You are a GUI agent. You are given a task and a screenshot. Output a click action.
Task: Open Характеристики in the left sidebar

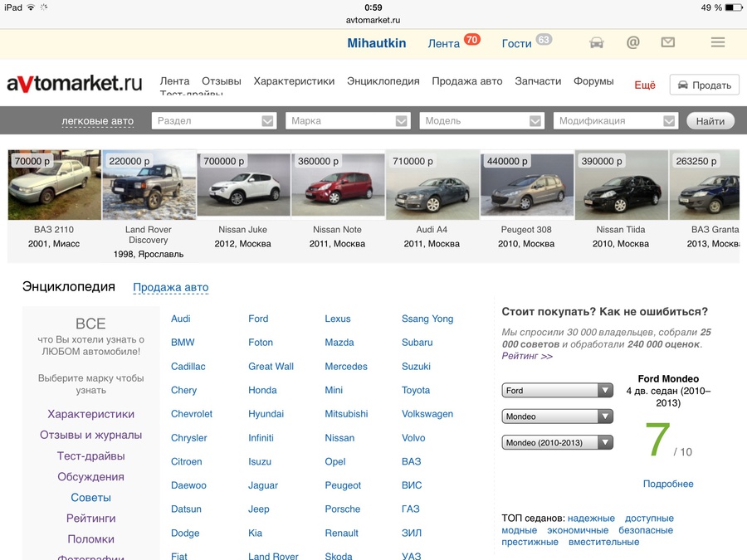coord(91,414)
